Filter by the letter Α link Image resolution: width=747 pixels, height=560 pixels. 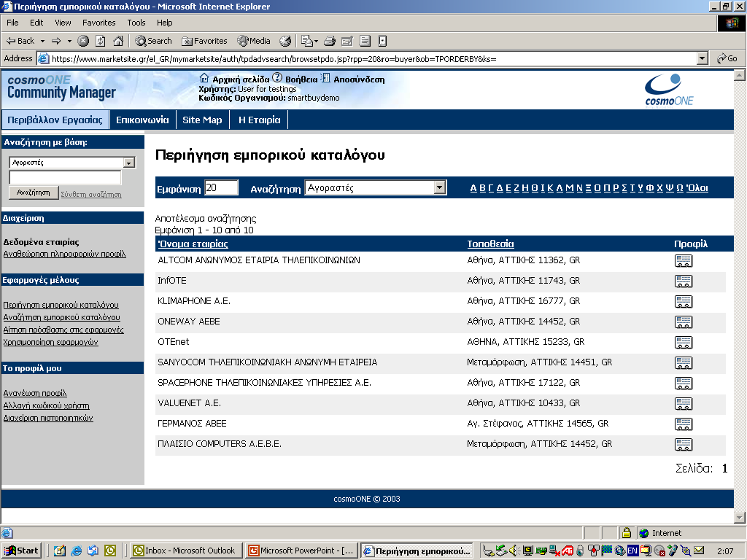click(x=473, y=187)
